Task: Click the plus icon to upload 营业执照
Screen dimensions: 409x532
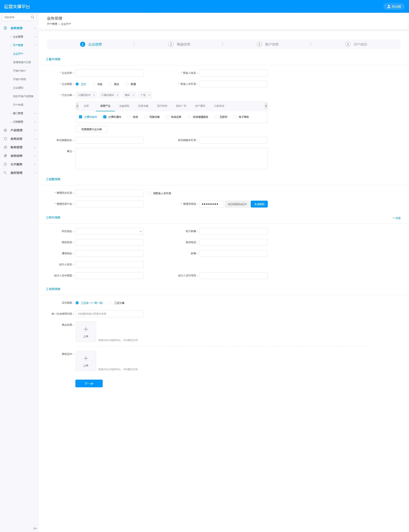Action: [x=86, y=329]
